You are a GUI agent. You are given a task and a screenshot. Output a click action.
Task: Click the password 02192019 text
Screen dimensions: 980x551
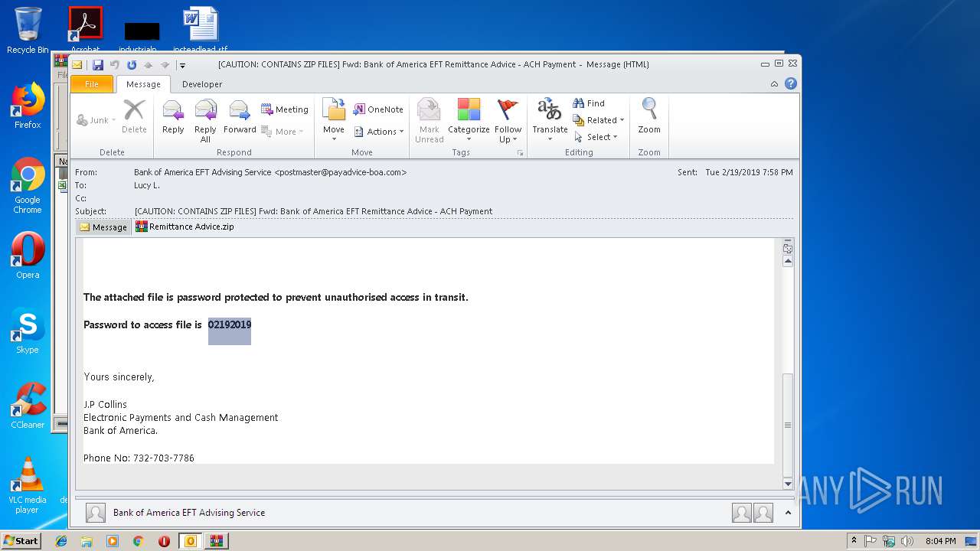(x=230, y=324)
